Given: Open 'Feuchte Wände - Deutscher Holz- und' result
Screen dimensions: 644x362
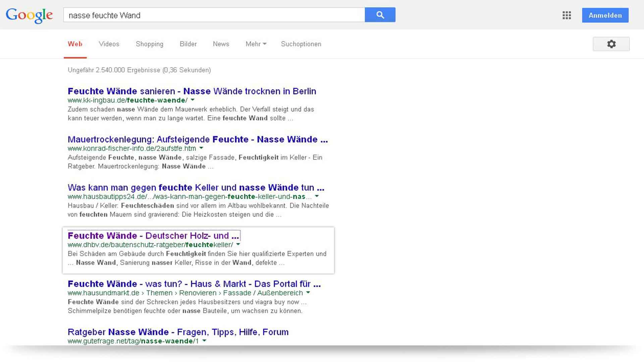Looking at the screenshot, I should pos(153,236).
